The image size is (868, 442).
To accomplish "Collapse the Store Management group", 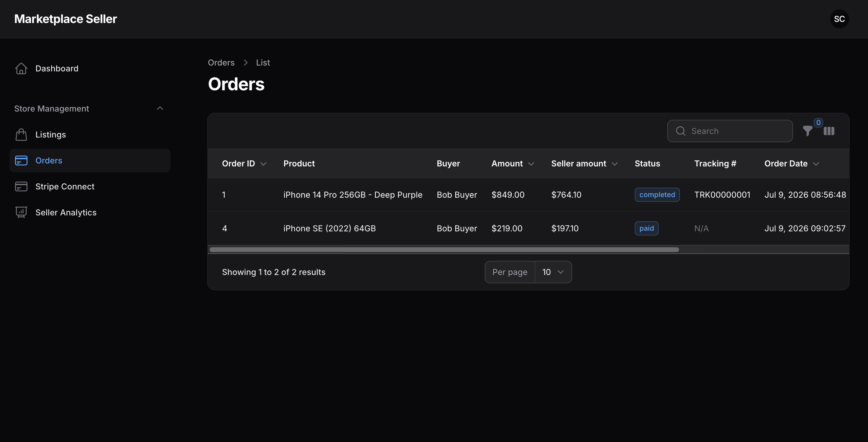I will tap(160, 108).
